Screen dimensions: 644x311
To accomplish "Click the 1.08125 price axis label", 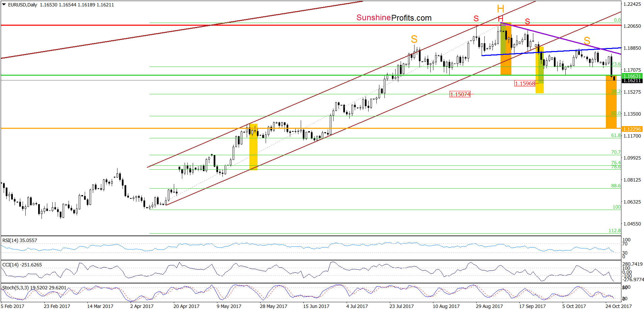I will pyautogui.click(x=632, y=180).
